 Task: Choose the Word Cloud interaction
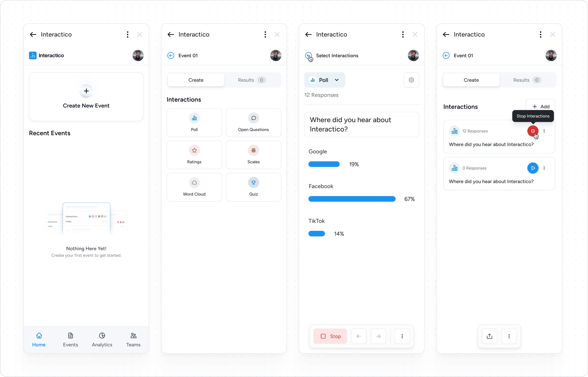[194, 187]
